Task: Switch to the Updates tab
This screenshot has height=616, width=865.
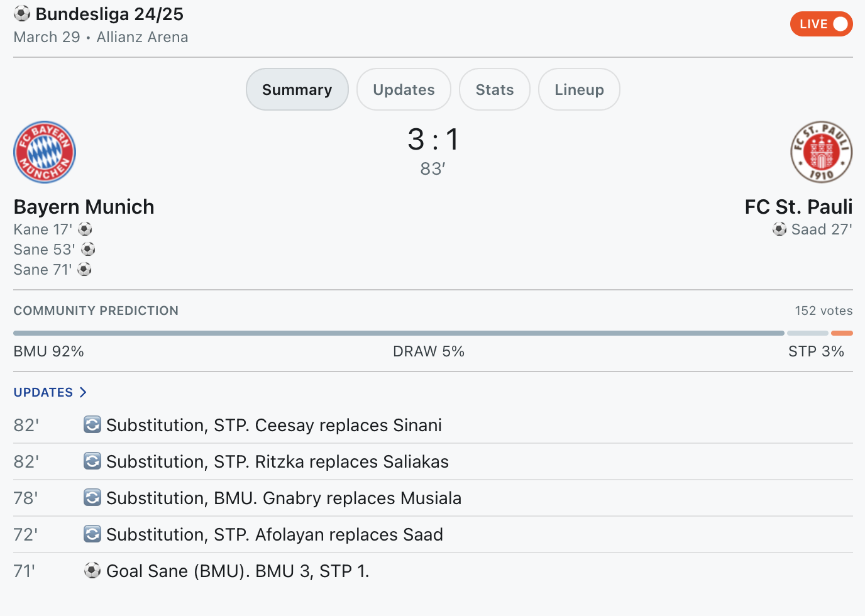Action: (x=404, y=89)
